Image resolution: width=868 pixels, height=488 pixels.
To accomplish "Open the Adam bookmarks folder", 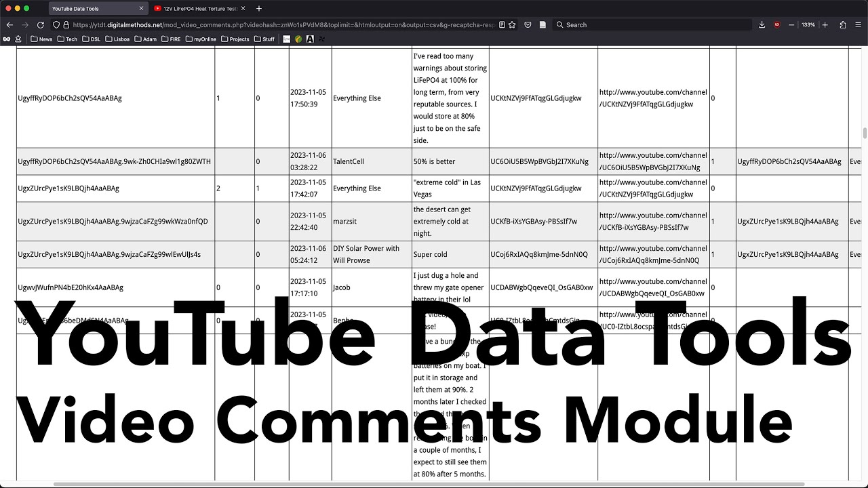I will 146,39.
